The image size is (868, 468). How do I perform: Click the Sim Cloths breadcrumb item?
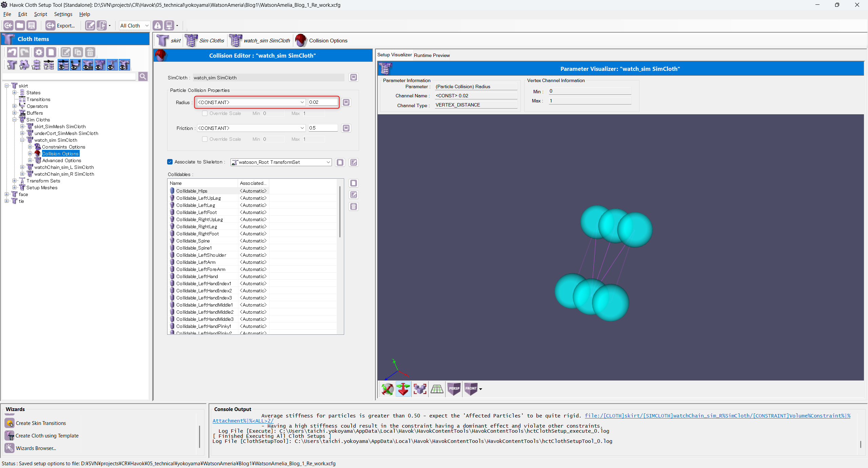(x=205, y=41)
